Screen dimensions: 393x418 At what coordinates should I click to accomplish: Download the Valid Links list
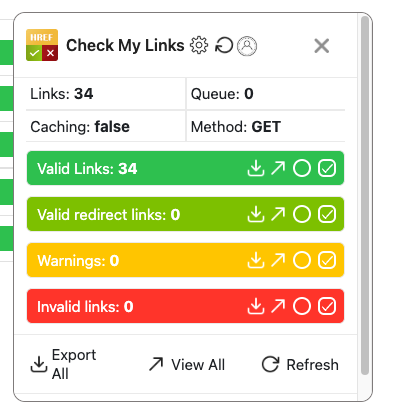click(256, 168)
